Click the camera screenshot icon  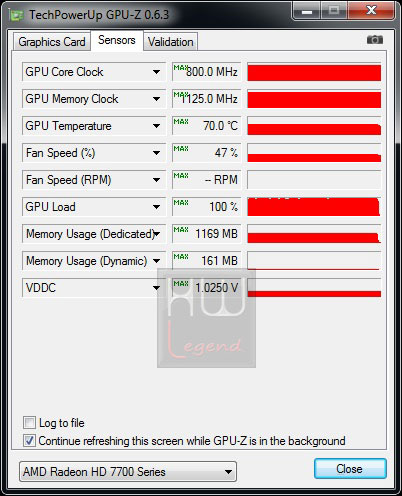(x=375, y=40)
